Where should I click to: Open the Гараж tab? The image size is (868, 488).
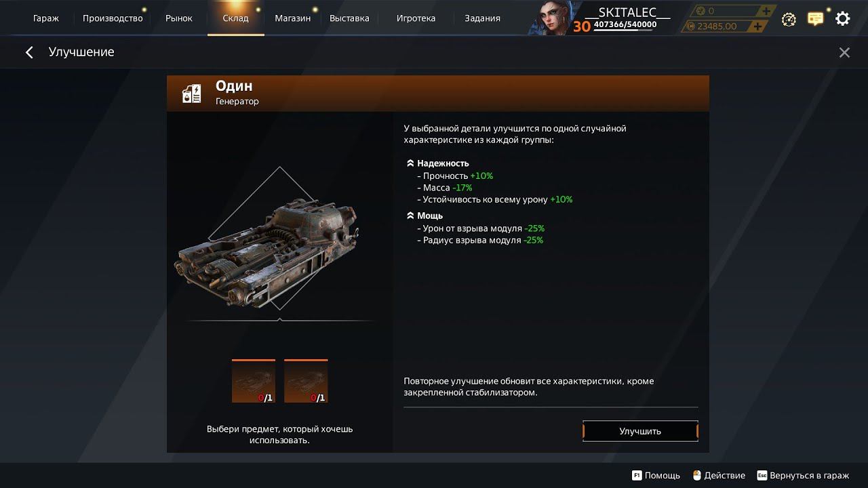click(x=46, y=18)
